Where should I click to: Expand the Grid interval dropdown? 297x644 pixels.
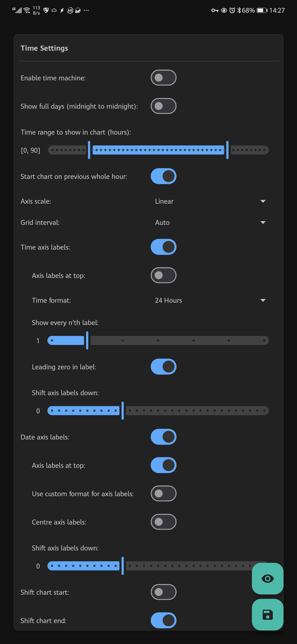click(x=210, y=222)
